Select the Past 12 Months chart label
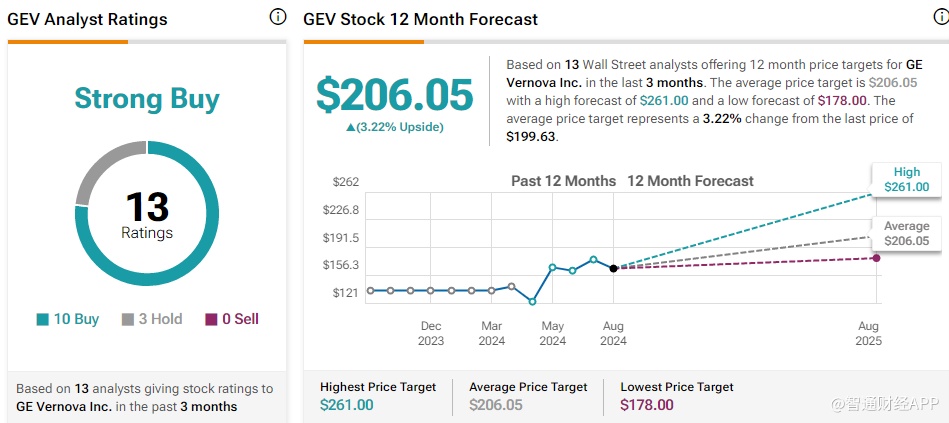 click(x=561, y=181)
